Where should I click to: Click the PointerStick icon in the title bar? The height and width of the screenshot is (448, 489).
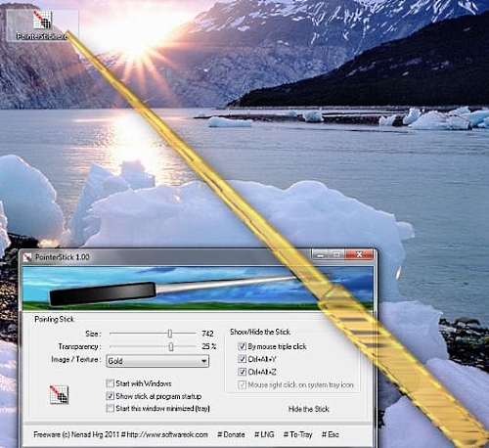[27, 257]
